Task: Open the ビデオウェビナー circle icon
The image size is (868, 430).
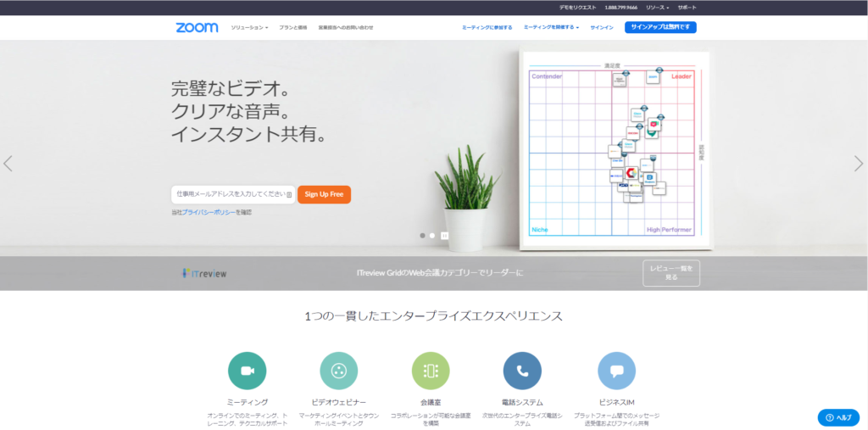Action: 339,371
